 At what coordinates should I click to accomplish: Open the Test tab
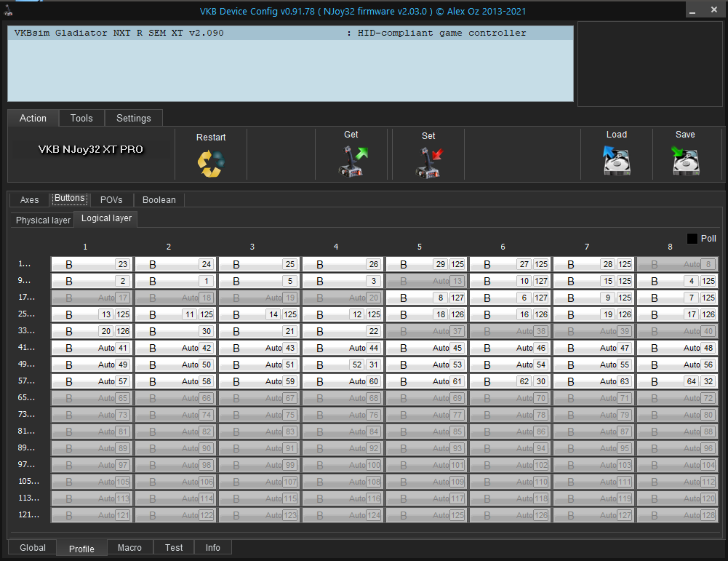(x=174, y=548)
